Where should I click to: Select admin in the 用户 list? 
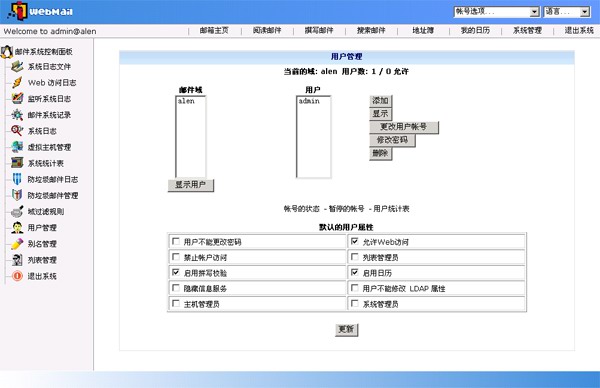click(x=309, y=101)
